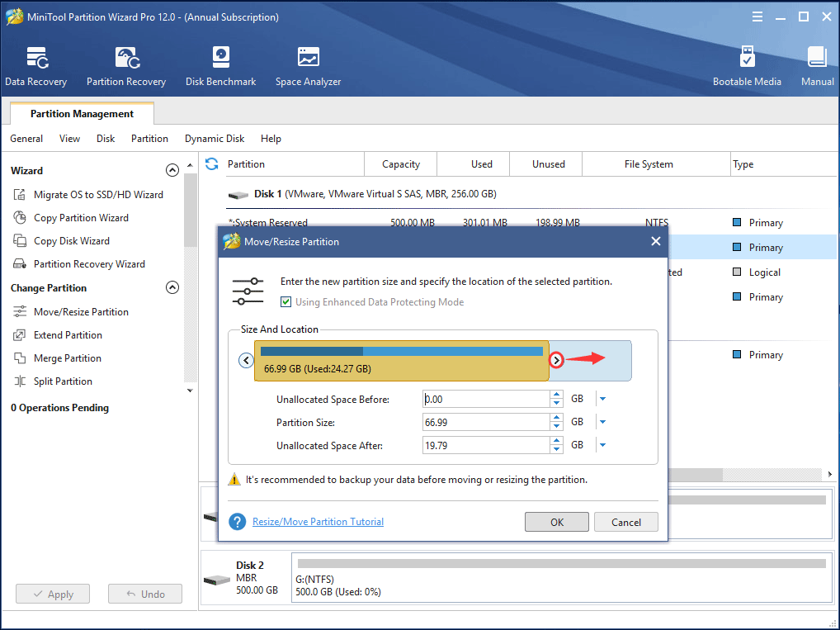Toggle Enhanced Data Protecting Mode
This screenshot has height=630, width=840.
[286, 302]
